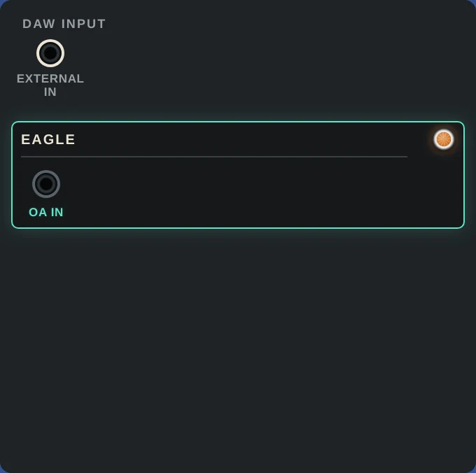This screenshot has width=476, height=473.
Task: Click the divider line under EAGLE
Action: pos(214,157)
